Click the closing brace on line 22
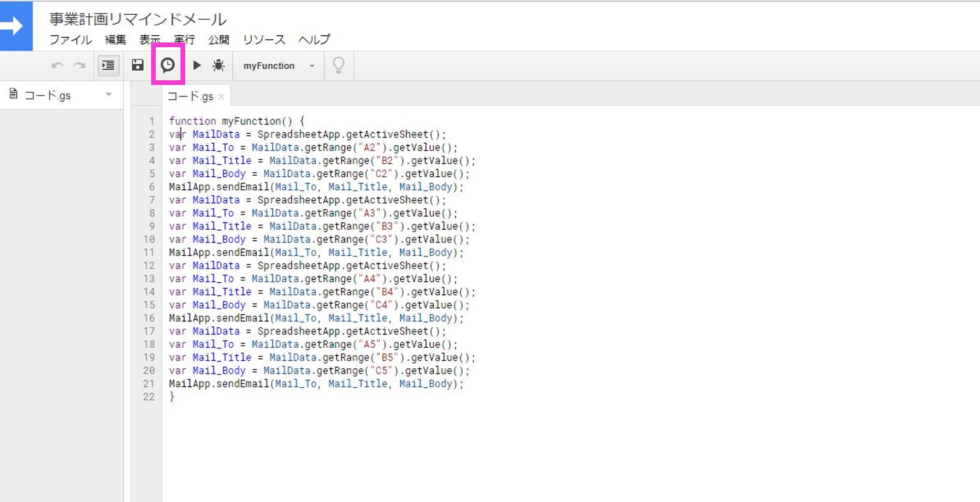 [x=172, y=397]
